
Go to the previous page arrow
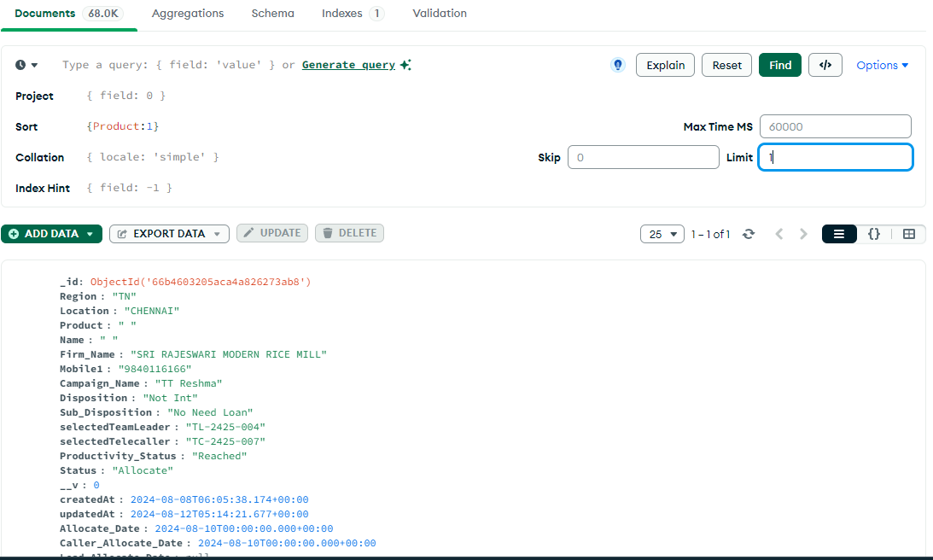tap(778, 234)
